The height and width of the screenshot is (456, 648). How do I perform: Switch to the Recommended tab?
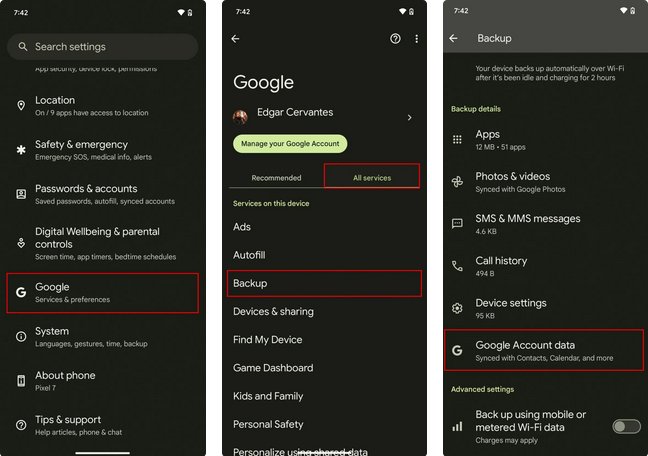point(276,178)
